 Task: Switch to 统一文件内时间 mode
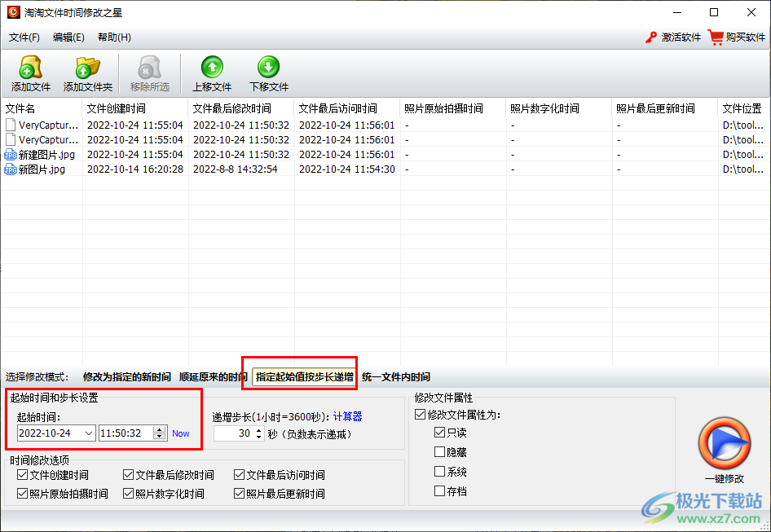pyautogui.click(x=396, y=377)
